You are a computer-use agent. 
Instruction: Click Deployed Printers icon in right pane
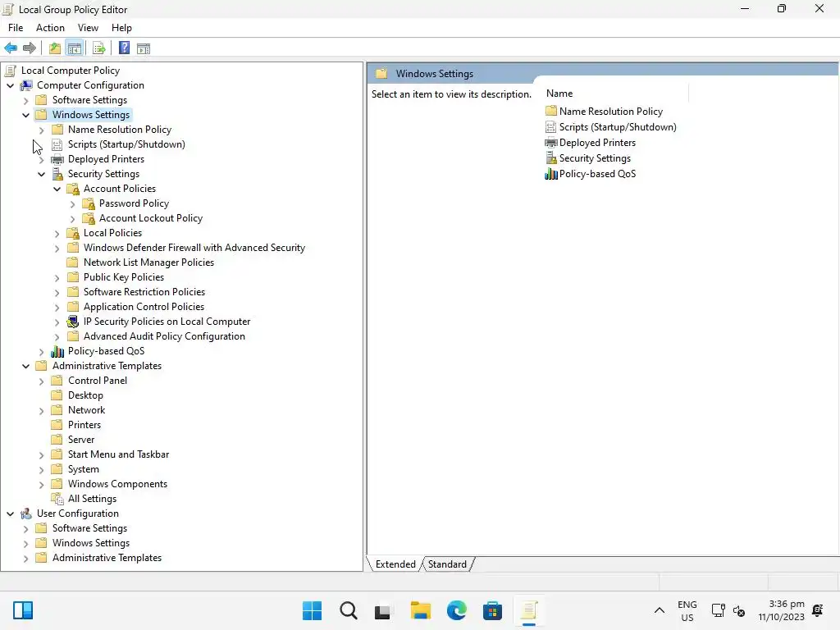pyautogui.click(x=550, y=143)
